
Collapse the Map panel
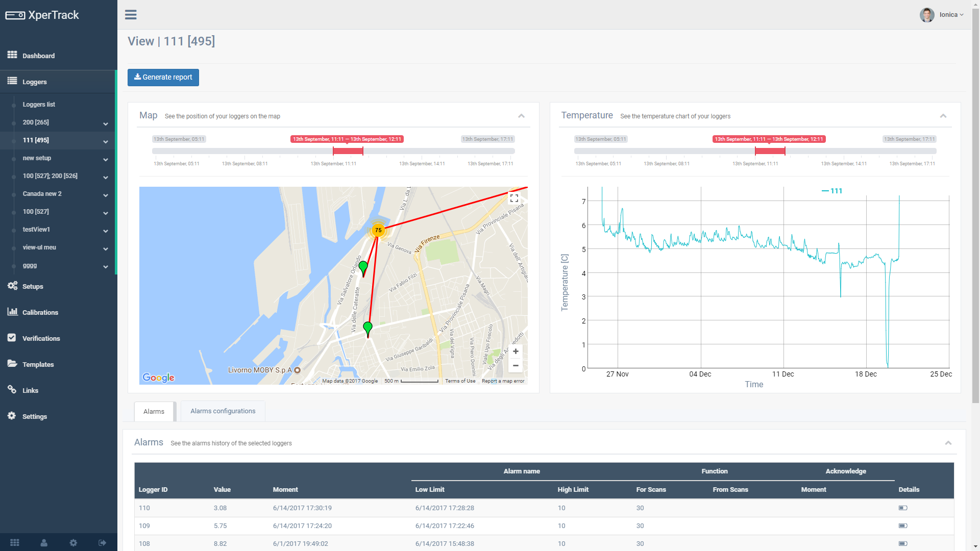tap(521, 116)
